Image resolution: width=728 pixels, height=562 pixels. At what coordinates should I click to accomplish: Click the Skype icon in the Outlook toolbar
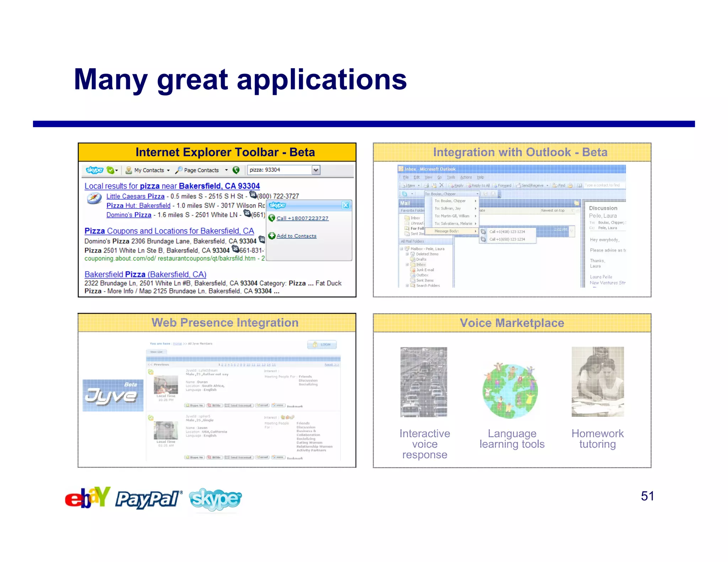(405, 194)
